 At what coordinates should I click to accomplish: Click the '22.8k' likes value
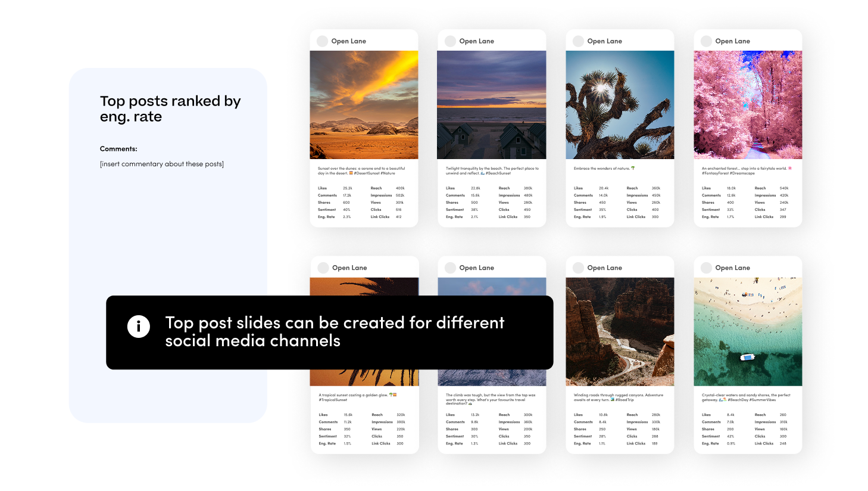[x=476, y=188]
